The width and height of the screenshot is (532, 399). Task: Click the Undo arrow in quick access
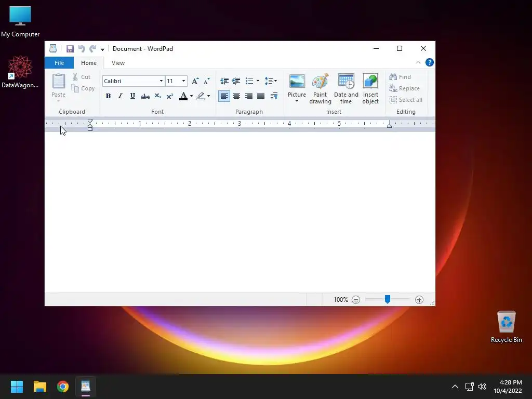coord(82,48)
